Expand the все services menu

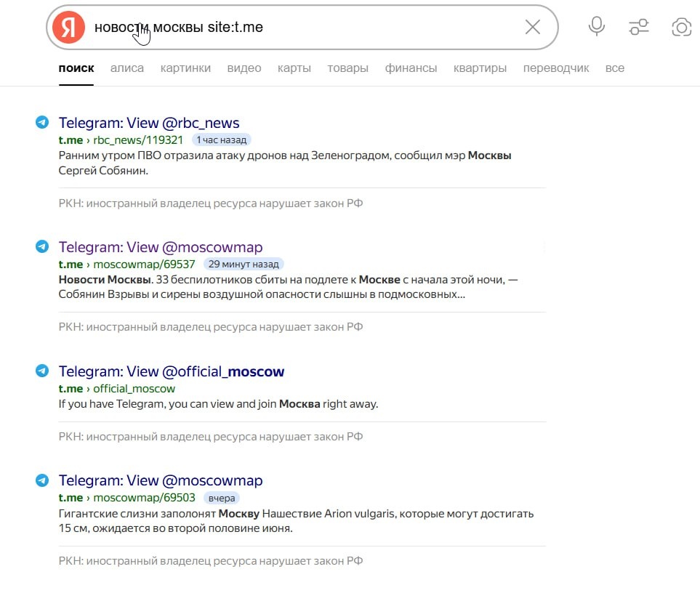[x=615, y=68]
